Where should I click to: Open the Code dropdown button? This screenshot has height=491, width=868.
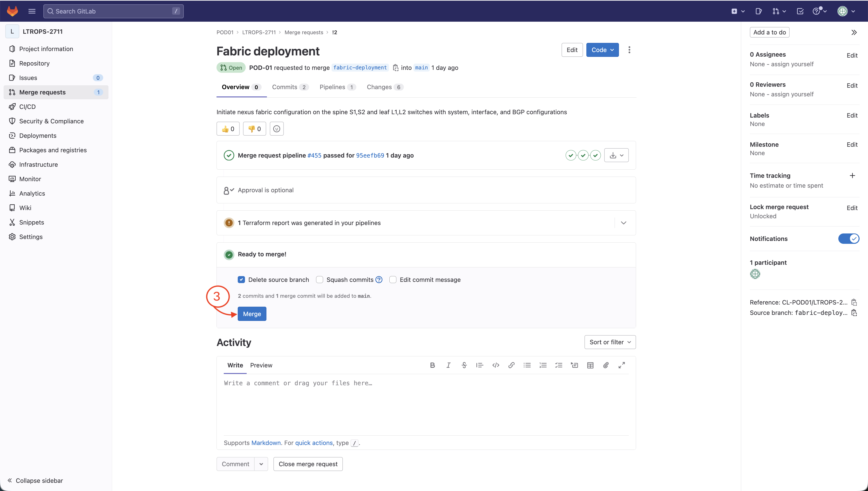click(x=602, y=50)
